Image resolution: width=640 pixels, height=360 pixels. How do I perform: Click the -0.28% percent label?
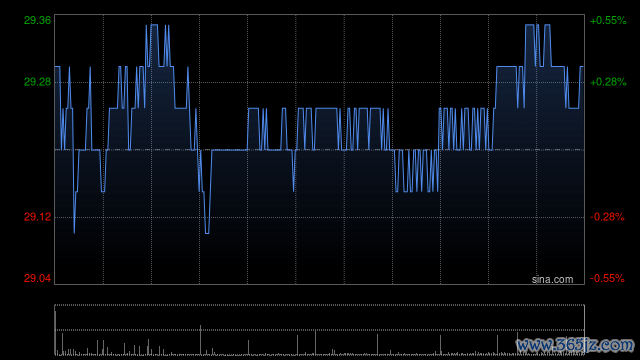coord(607,217)
